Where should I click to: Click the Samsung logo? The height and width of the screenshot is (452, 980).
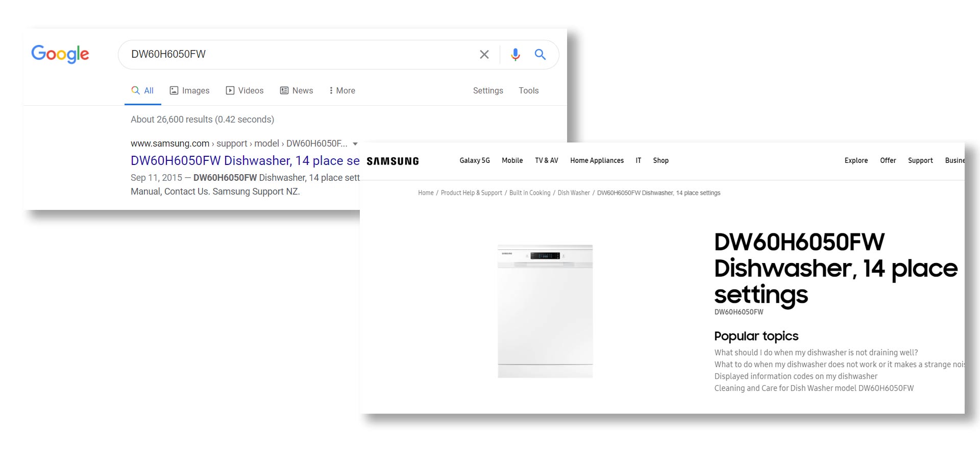(393, 161)
